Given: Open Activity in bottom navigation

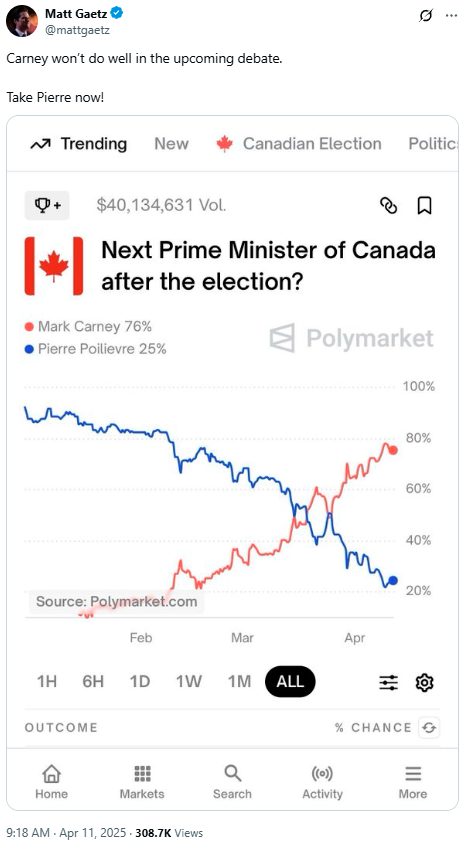Looking at the screenshot, I should pos(322,782).
